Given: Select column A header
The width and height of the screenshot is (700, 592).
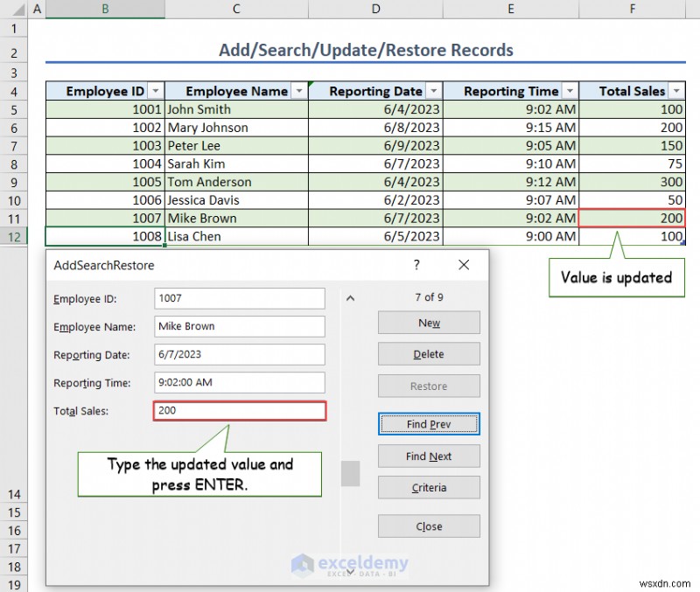Looking at the screenshot, I should (x=37, y=9).
